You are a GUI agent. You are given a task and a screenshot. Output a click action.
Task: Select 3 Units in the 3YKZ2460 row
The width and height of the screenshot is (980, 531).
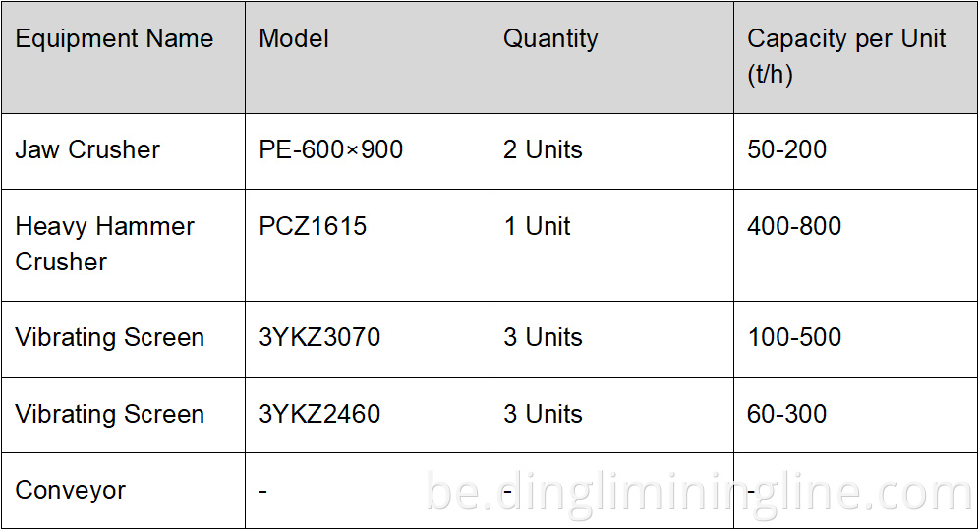(543, 414)
